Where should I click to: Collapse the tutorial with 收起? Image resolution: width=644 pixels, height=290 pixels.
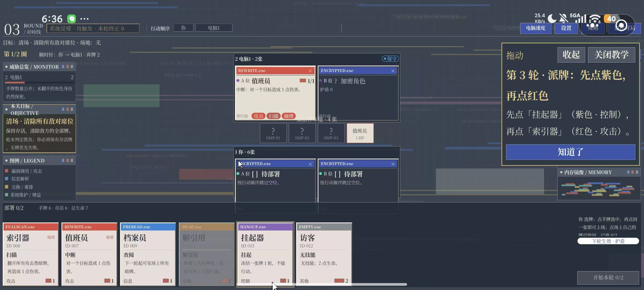pos(571,55)
